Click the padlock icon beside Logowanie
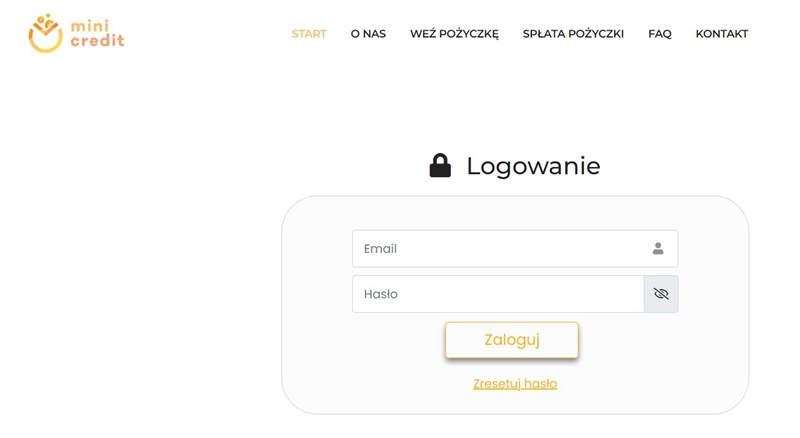The height and width of the screenshot is (438, 800). 440,166
